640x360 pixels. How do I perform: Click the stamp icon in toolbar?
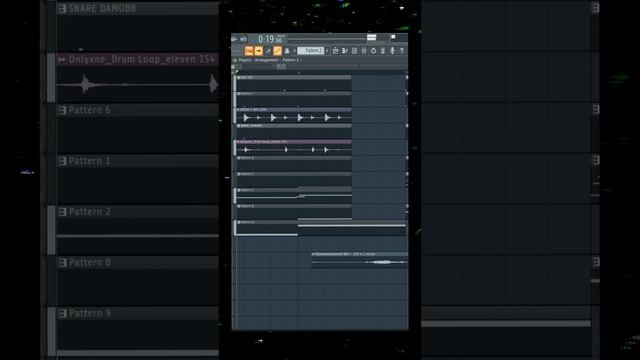tap(287, 51)
